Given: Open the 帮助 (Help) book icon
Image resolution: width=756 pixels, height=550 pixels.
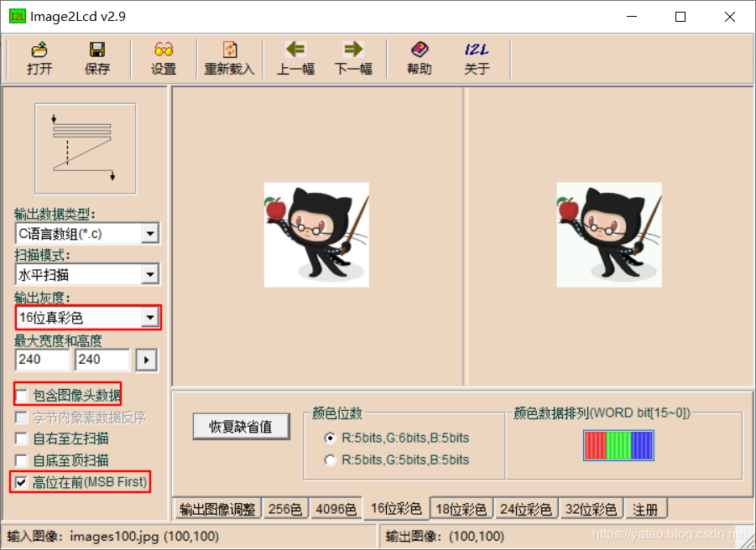Looking at the screenshot, I should tap(420, 49).
